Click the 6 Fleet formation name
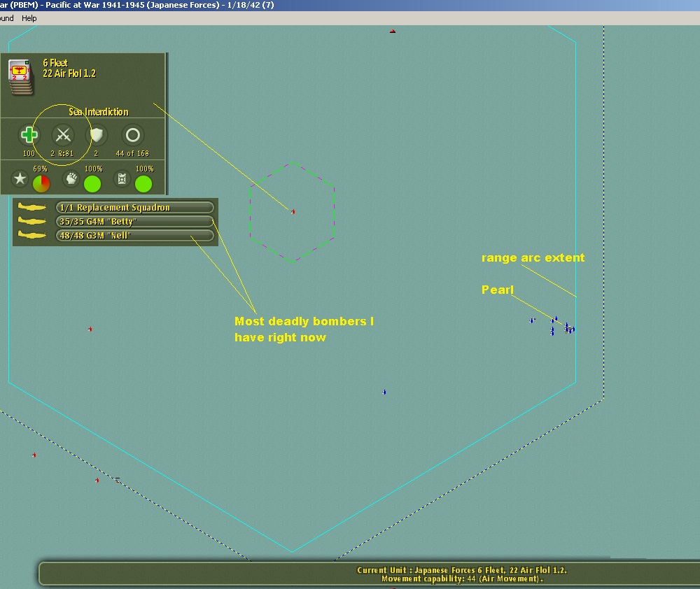Screen dimensions: 700x589 55,63
